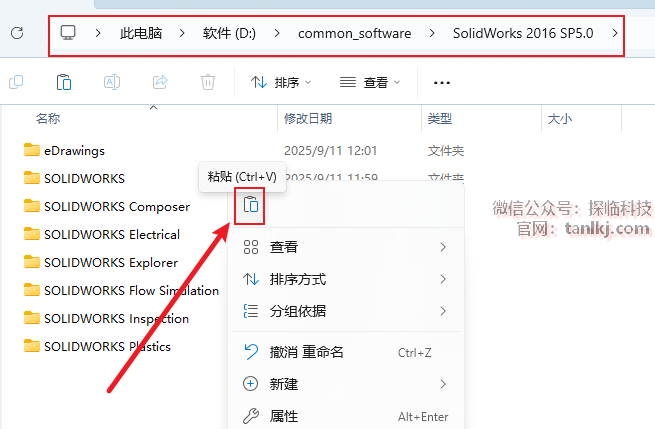
Task: Click the SOLIDWORKS Inspection folder name
Action: (x=117, y=319)
